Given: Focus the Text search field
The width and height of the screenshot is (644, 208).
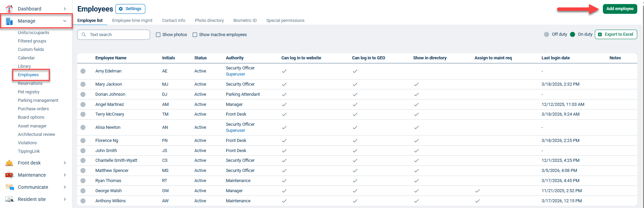Looking at the screenshot, I should [114, 35].
